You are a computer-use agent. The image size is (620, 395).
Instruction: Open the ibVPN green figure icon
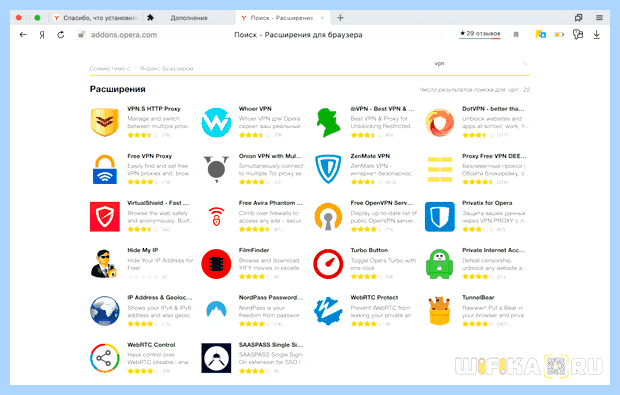coord(328,122)
